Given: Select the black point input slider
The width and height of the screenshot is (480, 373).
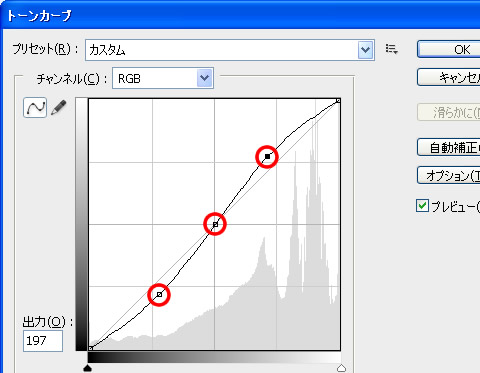Looking at the screenshot, I should tap(87, 368).
